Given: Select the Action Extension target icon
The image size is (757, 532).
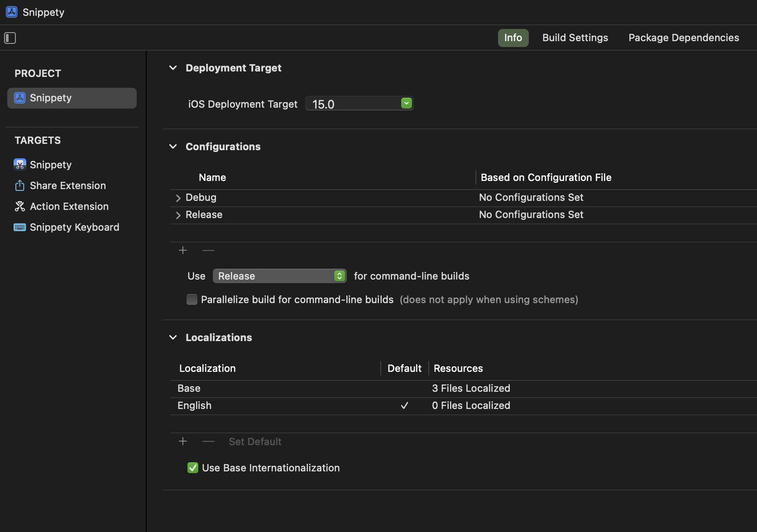Looking at the screenshot, I should click(x=20, y=206).
